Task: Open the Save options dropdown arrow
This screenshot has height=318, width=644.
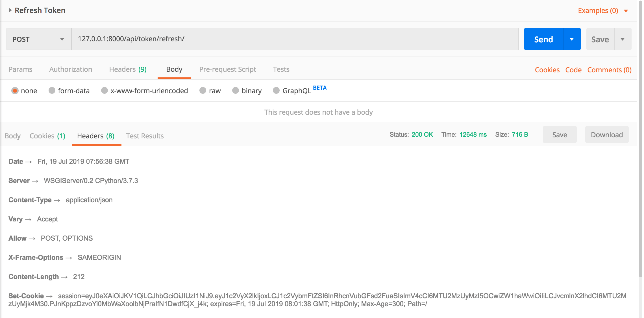Action: pos(623,39)
